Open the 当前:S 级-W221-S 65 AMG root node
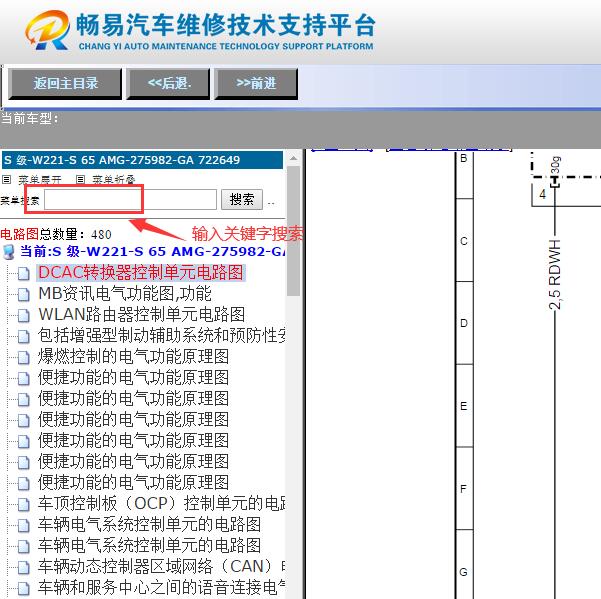The height and width of the screenshot is (599, 601). tap(152, 251)
